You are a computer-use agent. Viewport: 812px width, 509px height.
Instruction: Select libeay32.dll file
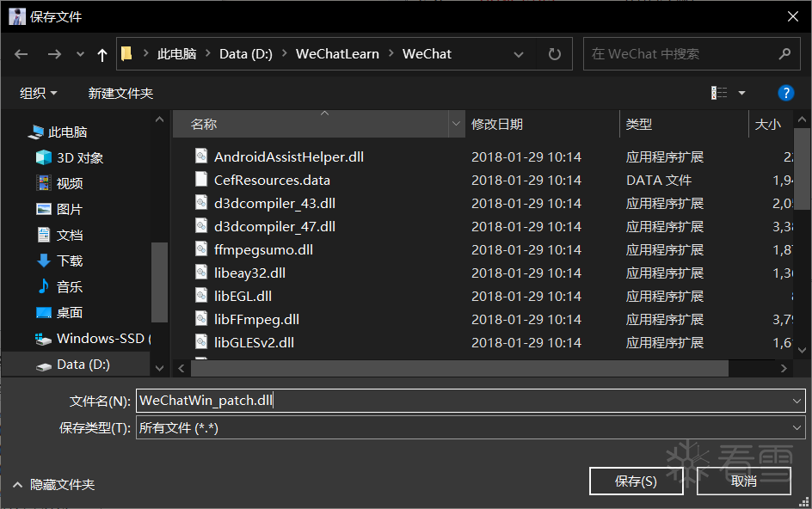click(x=249, y=273)
